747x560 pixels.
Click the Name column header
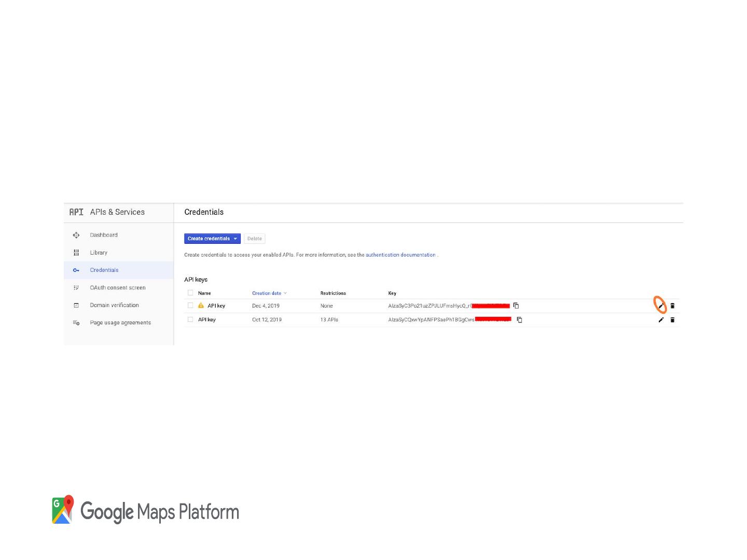pyautogui.click(x=204, y=293)
